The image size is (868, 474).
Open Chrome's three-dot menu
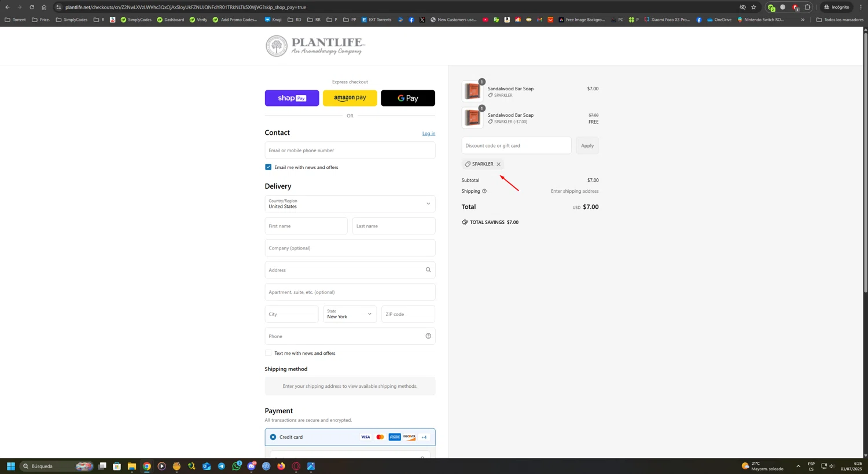click(860, 7)
